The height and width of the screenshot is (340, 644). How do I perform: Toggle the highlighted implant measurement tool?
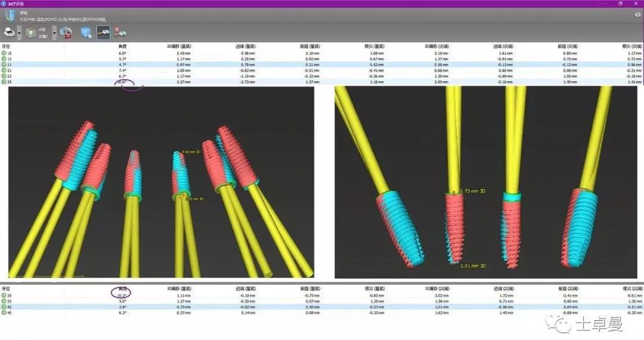point(103,32)
